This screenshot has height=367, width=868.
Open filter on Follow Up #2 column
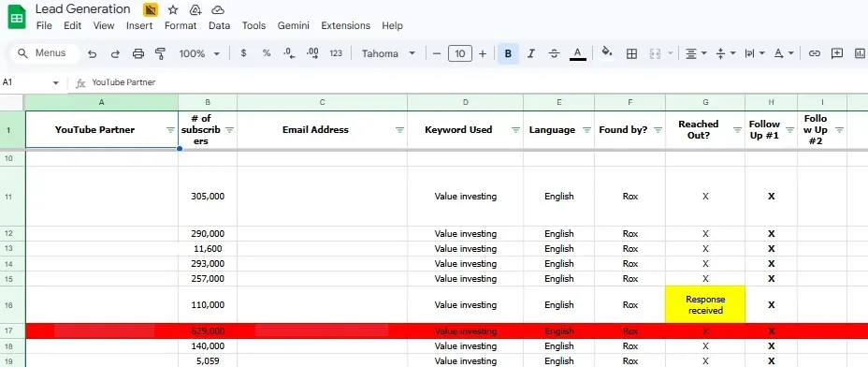[x=839, y=130]
